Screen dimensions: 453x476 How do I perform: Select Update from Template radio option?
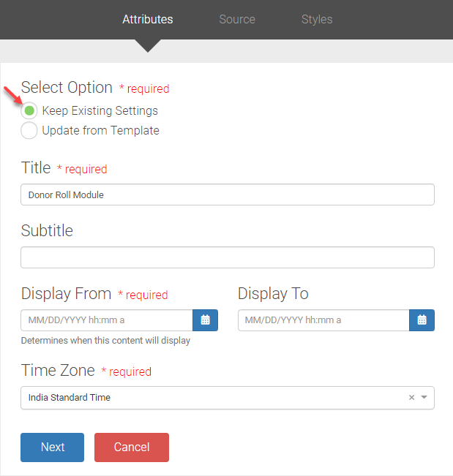point(29,131)
